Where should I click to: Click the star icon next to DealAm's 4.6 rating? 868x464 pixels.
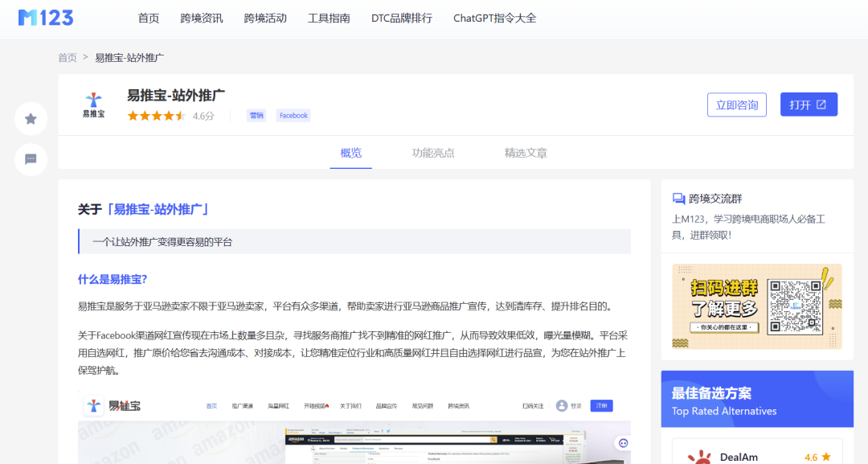tap(825, 456)
